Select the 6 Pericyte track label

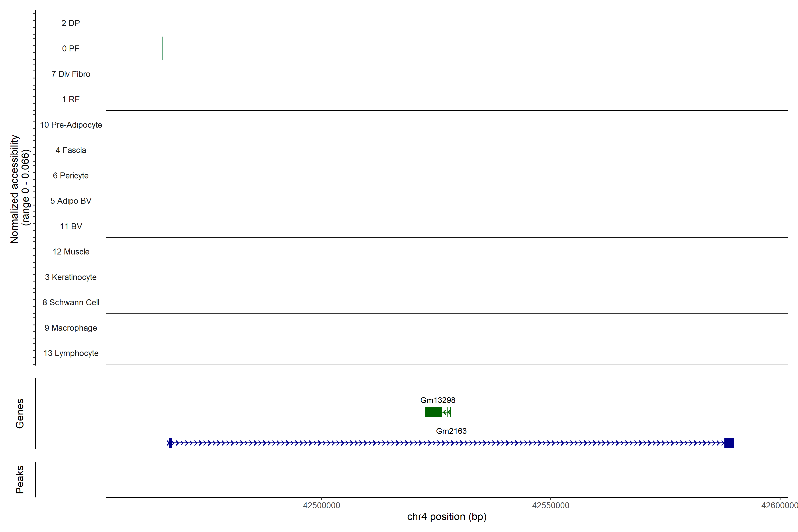coord(70,175)
